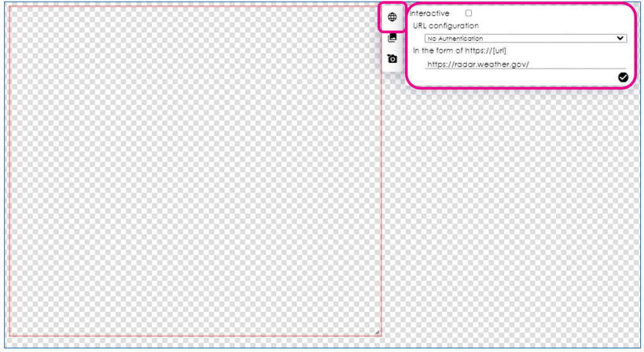644x352 pixels.
Task: Click the top edge of red frame
Action: (195, 8)
